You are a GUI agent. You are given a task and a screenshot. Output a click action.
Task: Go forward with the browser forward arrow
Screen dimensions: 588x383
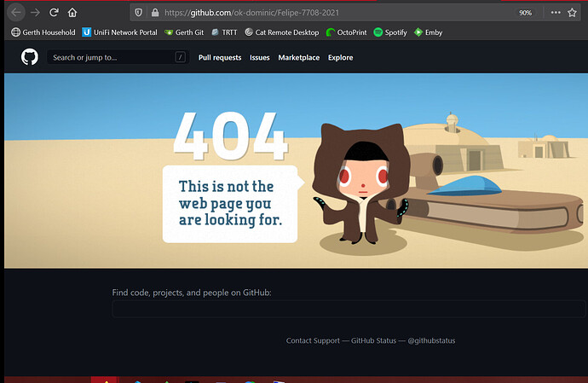pyautogui.click(x=35, y=13)
